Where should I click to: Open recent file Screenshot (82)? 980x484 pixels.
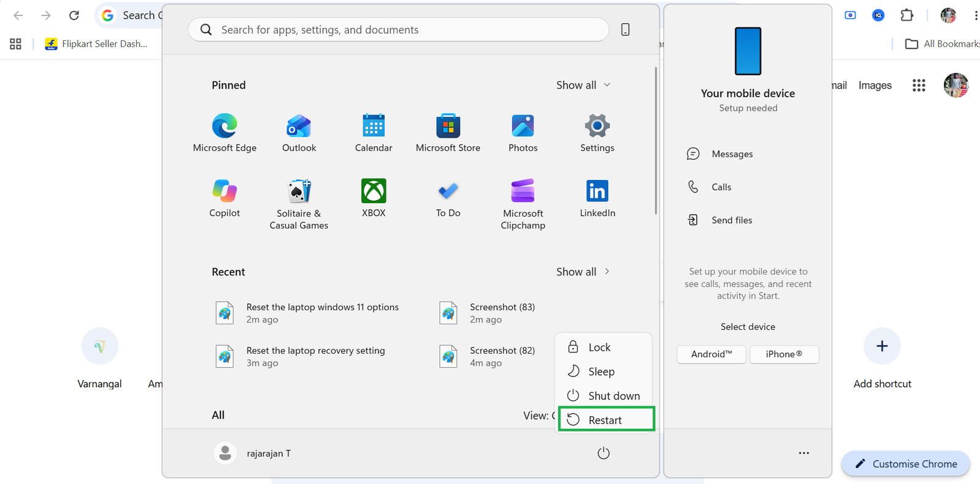click(x=488, y=356)
